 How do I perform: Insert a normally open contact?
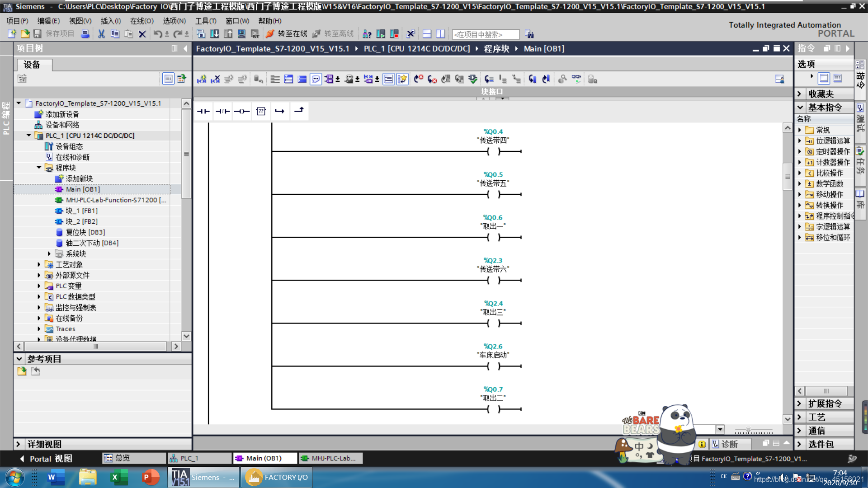pyautogui.click(x=203, y=111)
